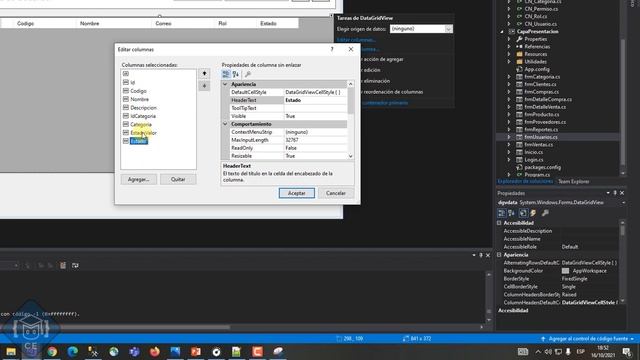Image resolution: width=640 pixels, height=360 pixels.
Task: Click the Cancelar button
Action: pos(336,193)
